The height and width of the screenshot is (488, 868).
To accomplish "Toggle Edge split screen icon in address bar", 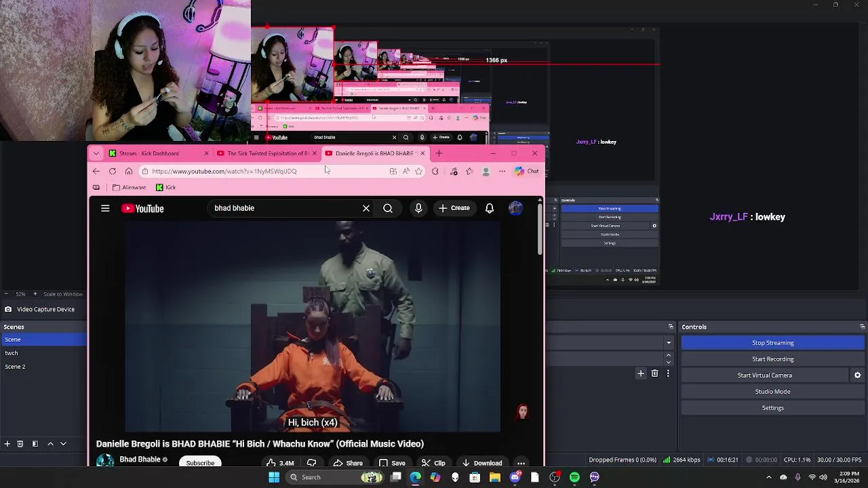I will pos(393,171).
